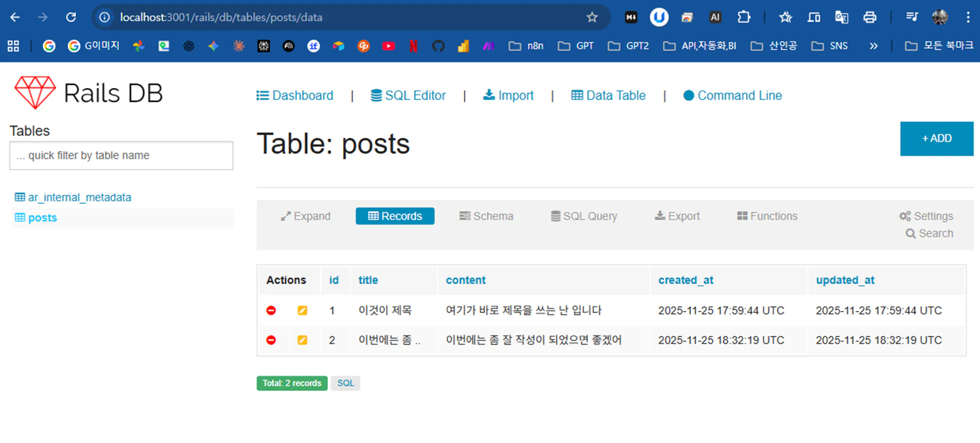Sort by the title column header
This screenshot has height=443, width=980.
pyautogui.click(x=368, y=280)
